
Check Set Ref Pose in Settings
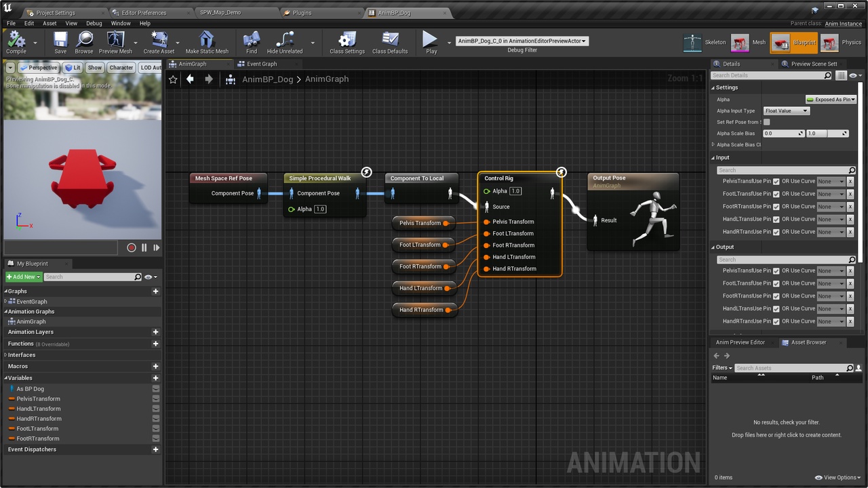click(766, 122)
